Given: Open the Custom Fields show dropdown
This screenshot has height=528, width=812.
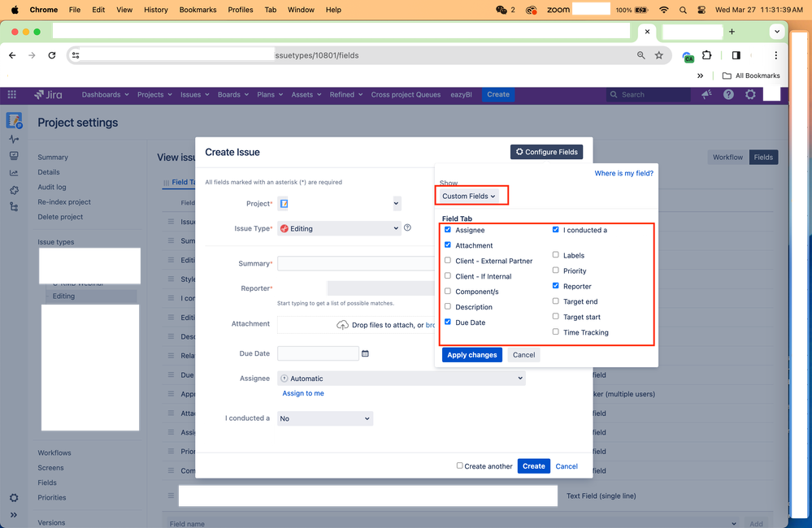Looking at the screenshot, I should [469, 197].
